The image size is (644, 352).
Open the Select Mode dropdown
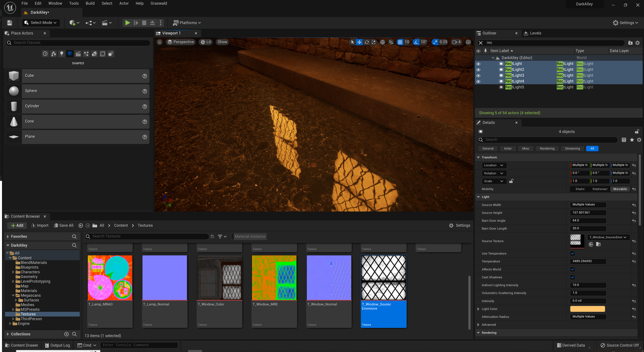pos(41,23)
